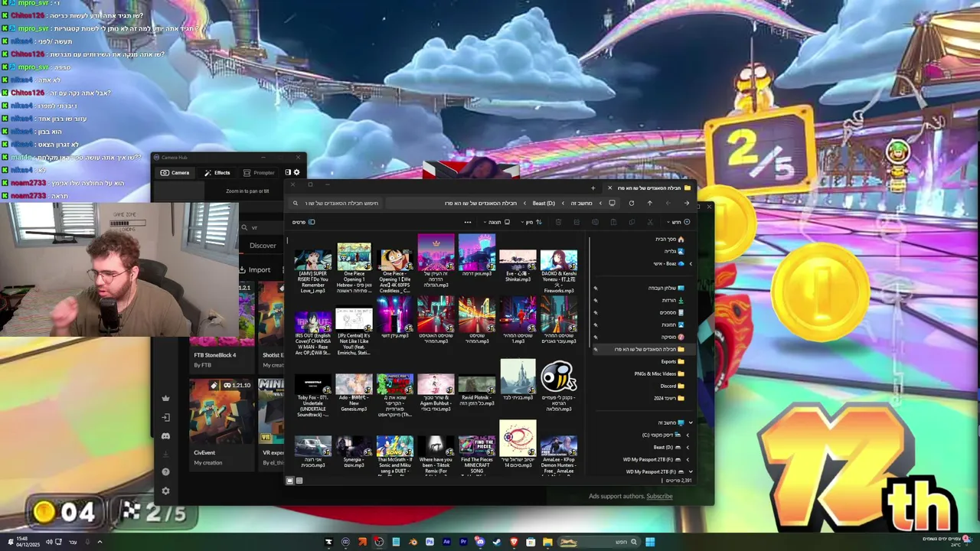Expand the WD My Passport 2TB (F:) node with side chevron
Image resolution: width=980 pixels, height=551 pixels.
click(688, 459)
